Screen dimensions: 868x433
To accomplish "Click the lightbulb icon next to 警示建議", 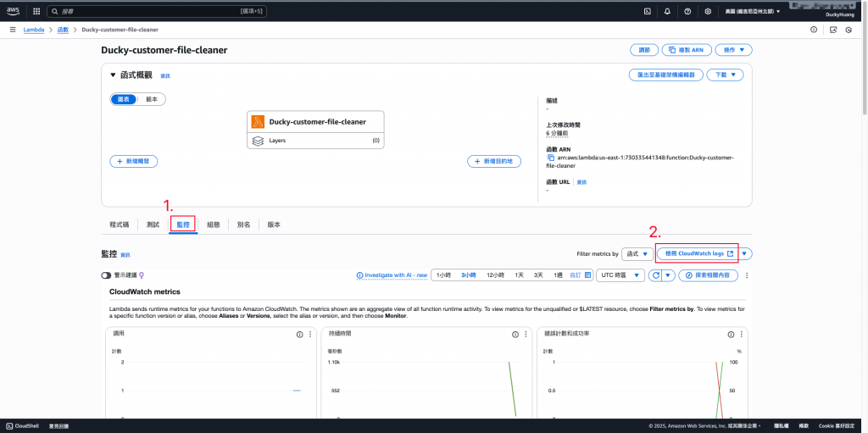I will coord(142,275).
